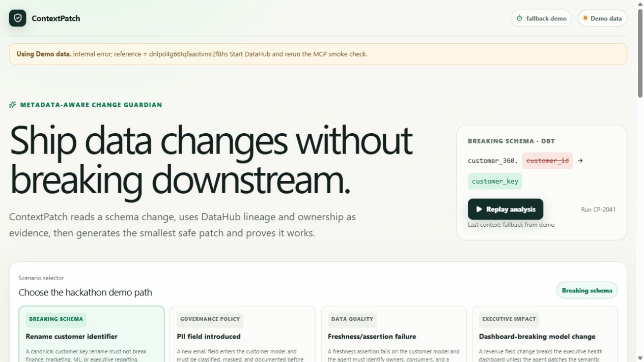Click the ContextPatch shield logo icon
644x362 pixels.
[x=18, y=18]
